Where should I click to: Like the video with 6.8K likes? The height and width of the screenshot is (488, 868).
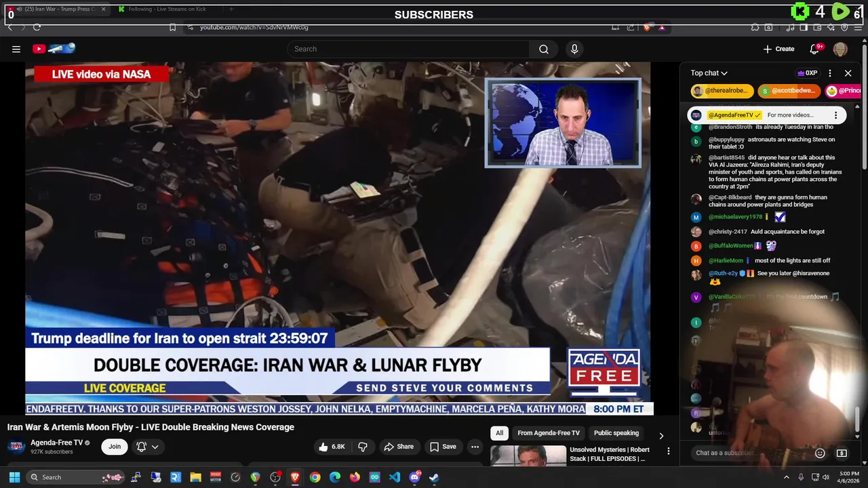click(x=332, y=447)
